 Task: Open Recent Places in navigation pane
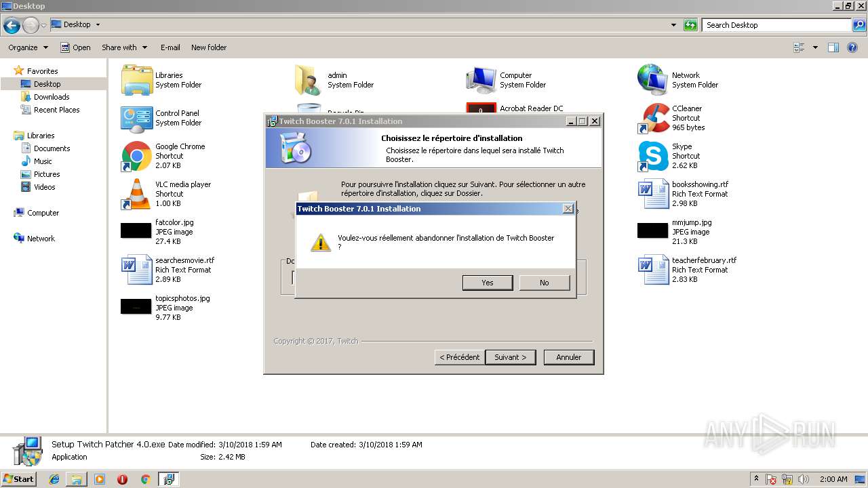tap(56, 110)
